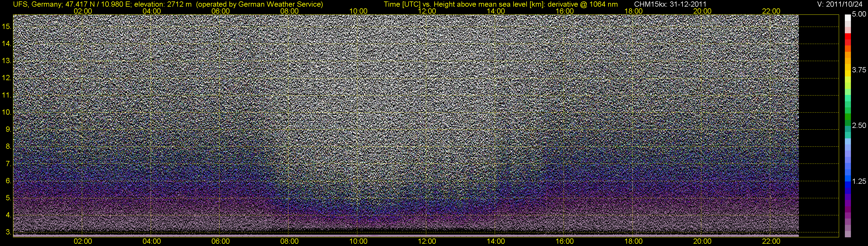Click the top axis '14:00' time label

coord(496,11)
